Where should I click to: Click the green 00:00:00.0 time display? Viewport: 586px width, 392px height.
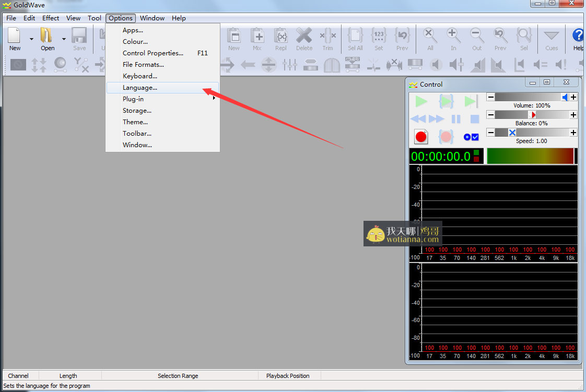[x=446, y=156]
